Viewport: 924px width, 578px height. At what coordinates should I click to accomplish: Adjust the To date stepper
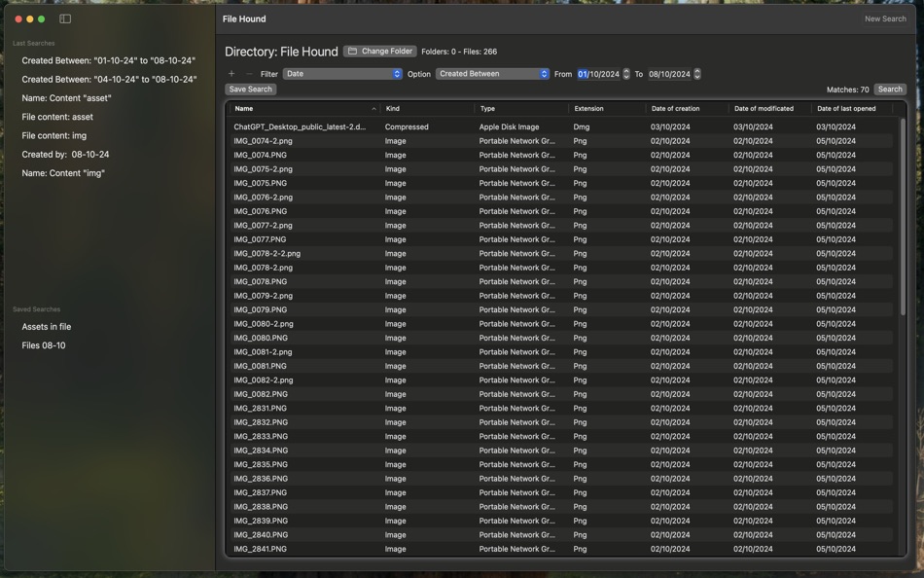click(697, 74)
